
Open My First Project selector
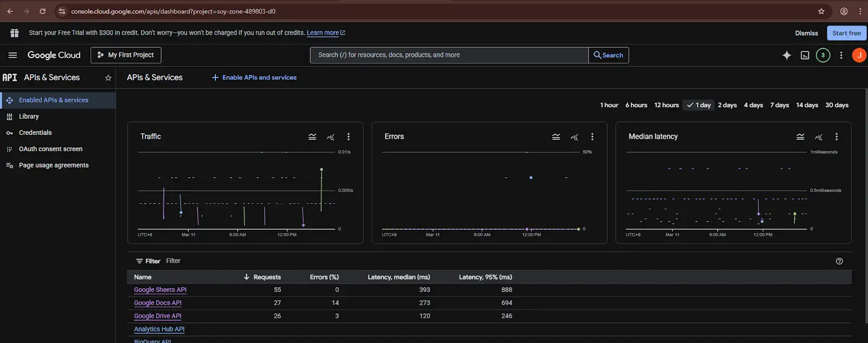[x=126, y=55]
